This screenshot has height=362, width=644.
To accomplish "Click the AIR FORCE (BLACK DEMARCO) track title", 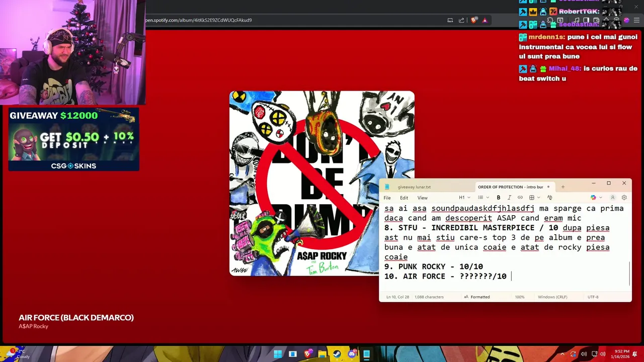I will point(76,317).
